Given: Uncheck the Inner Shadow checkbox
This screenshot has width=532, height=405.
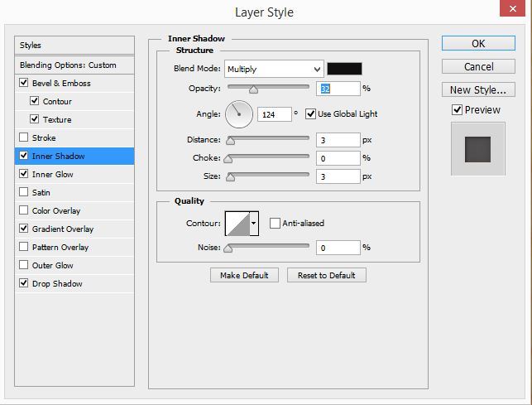Looking at the screenshot, I should [23, 156].
